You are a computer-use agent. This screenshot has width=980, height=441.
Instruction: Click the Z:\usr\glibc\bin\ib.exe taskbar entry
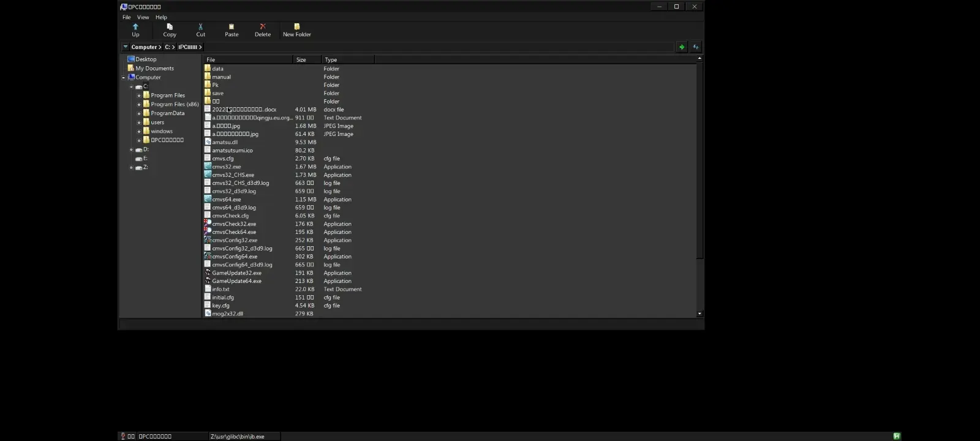(x=244, y=437)
